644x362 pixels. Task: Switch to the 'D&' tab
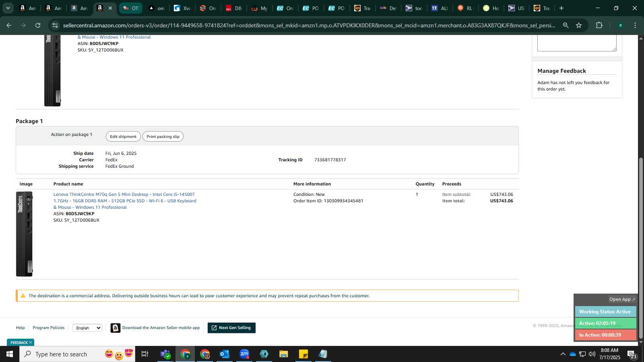tap(234, 8)
